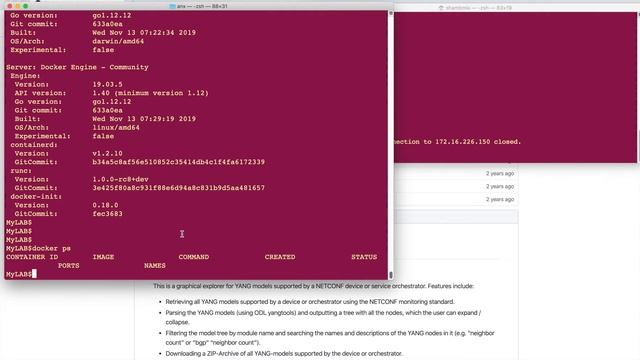The width and height of the screenshot is (640, 360).
Task: Click the "MyLAB$docker ps" command line
Action: point(38,248)
